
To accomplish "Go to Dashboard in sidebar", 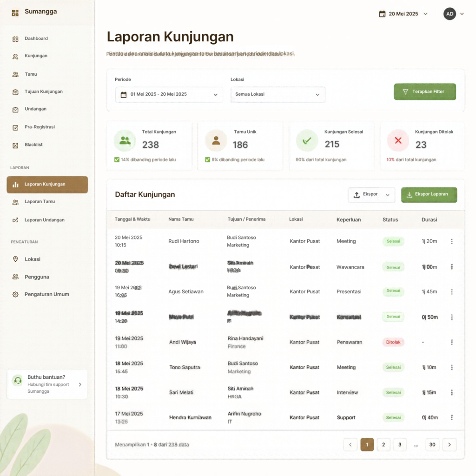I will pos(36,39).
